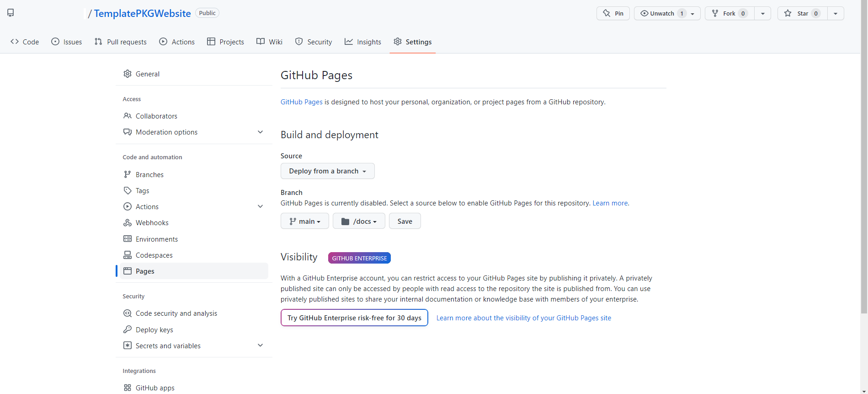This screenshot has height=394, width=868.
Task: Open Deploy keys settings
Action: pyautogui.click(x=194, y=329)
